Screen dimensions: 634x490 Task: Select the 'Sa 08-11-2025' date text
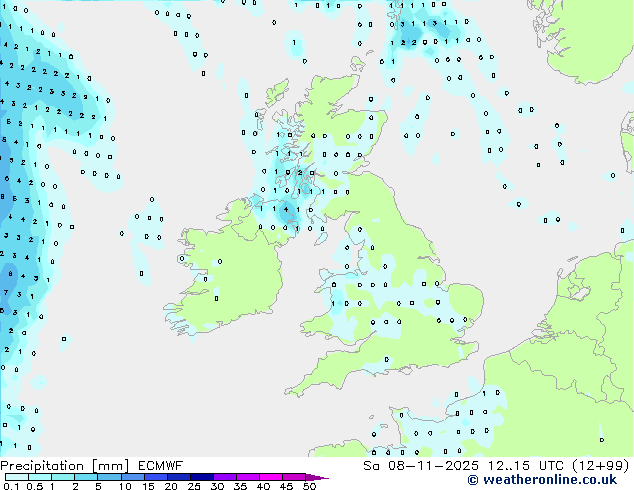(421, 466)
